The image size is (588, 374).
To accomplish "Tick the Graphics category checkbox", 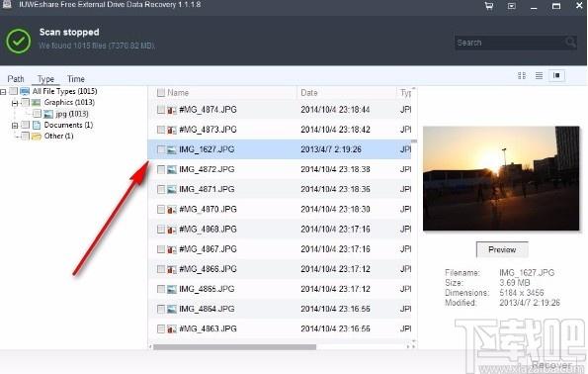I will [x=25, y=103].
